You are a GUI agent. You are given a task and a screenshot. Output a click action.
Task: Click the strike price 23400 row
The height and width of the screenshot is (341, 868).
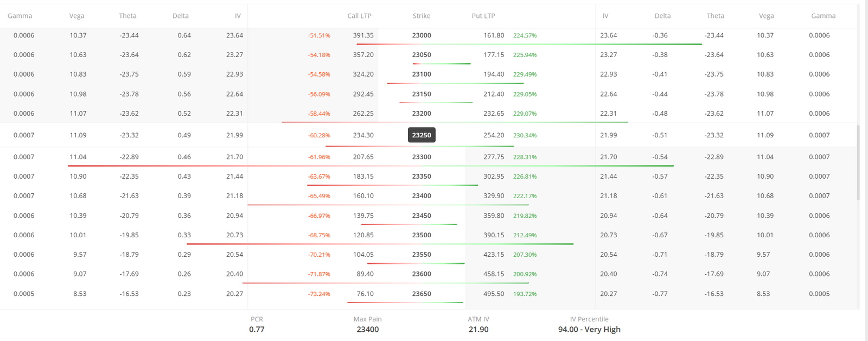point(421,195)
